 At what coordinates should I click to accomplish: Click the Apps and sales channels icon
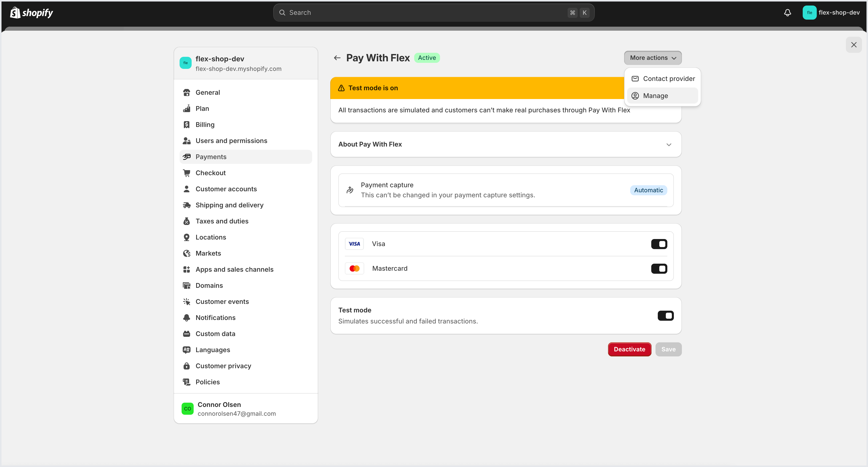[x=186, y=269]
